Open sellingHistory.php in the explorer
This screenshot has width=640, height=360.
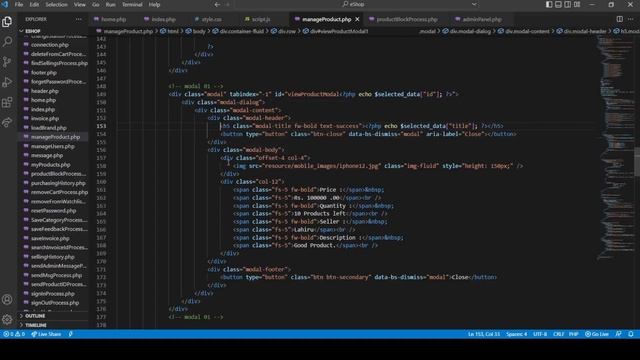pyautogui.click(x=53, y=257)
